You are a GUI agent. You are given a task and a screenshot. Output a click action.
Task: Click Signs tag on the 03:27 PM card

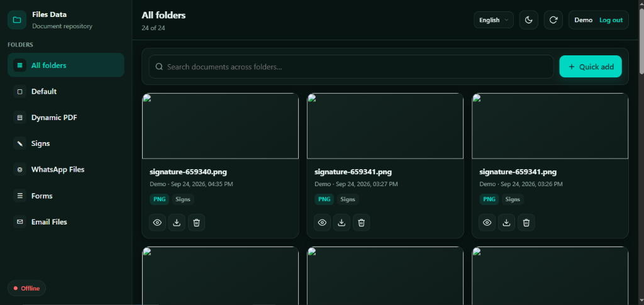tap(348, 199)
